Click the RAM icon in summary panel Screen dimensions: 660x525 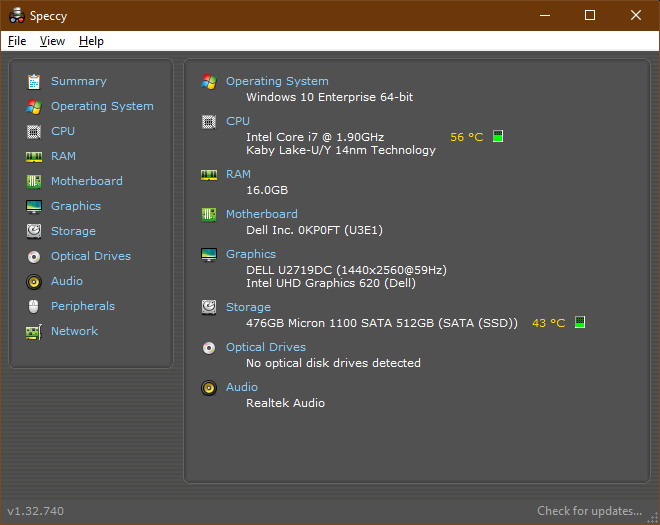coord(209,175)
